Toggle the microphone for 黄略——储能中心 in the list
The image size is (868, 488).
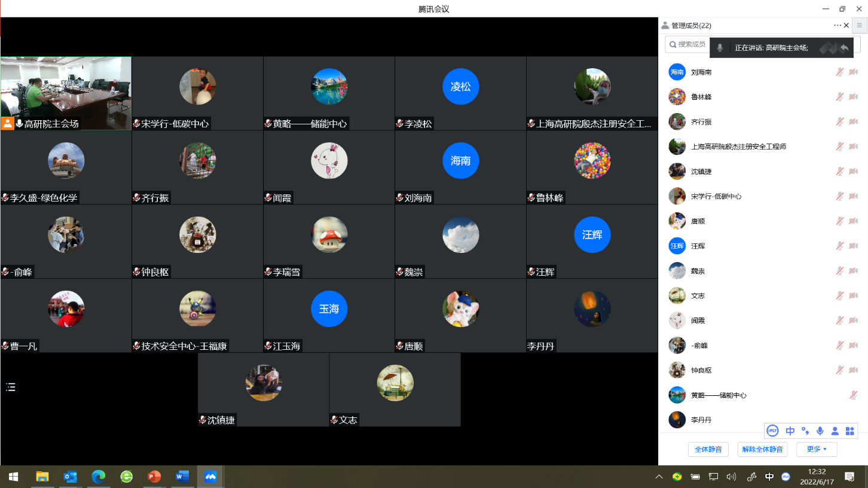pyautogui.click(x=853, y=395)
